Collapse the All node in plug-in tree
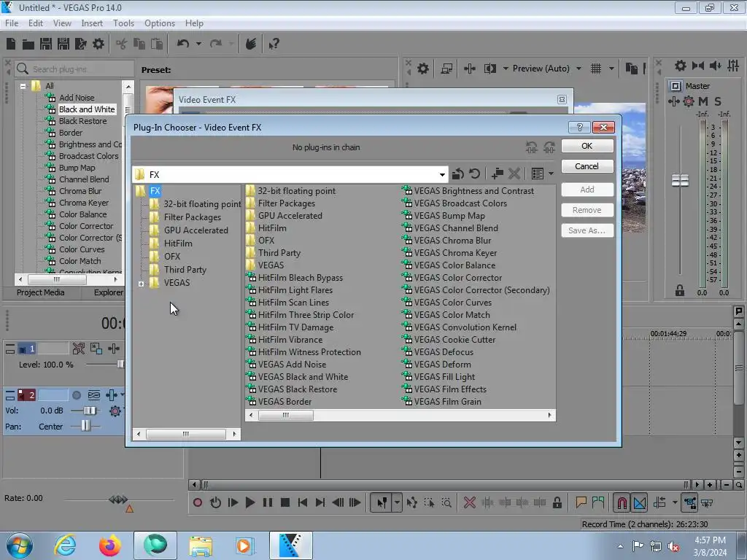747x560 pixels. 23,86
